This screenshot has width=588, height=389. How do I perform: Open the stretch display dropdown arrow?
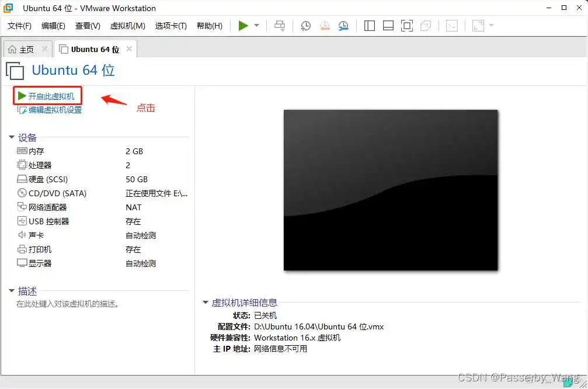pyautogui.click(x=492, y=26)
